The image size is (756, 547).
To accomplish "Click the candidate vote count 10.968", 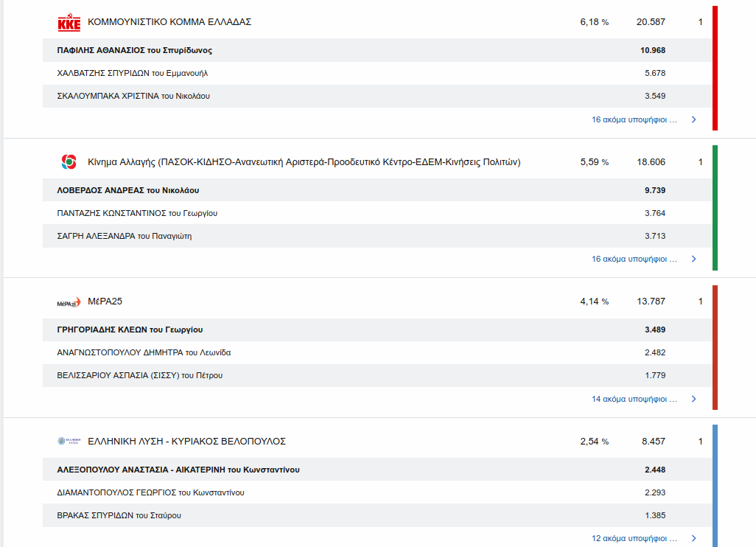I will (653, 50).
